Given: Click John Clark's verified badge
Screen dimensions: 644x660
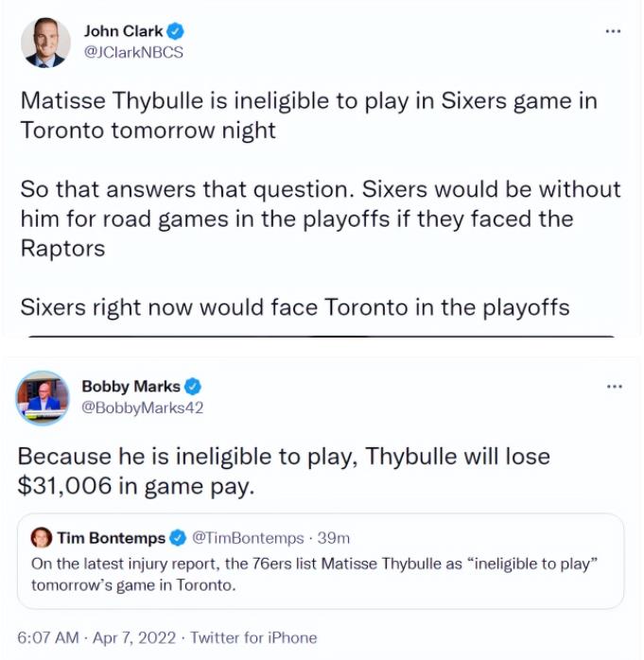Looking at the screenshot, I should click(x=176, y=31).
